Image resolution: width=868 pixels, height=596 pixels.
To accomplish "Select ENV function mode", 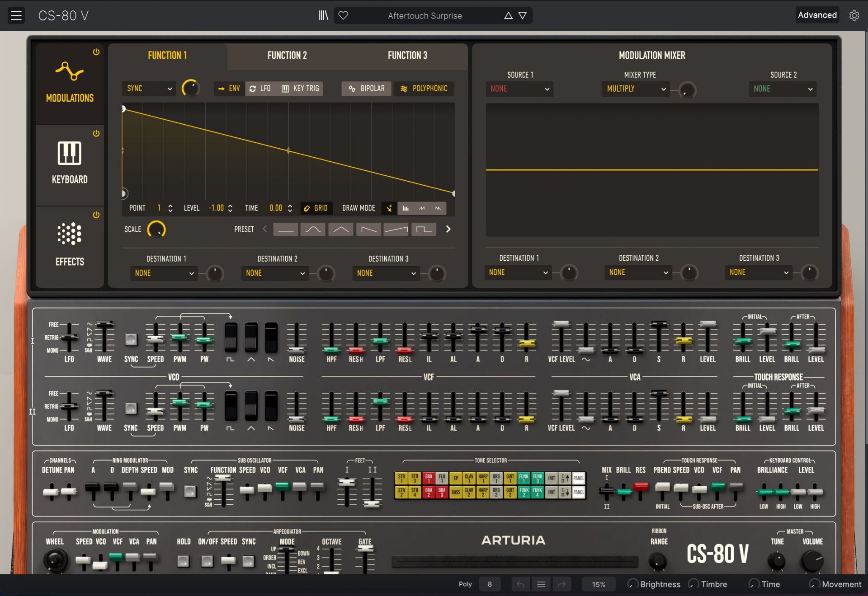I will click(x=230, y=89).
